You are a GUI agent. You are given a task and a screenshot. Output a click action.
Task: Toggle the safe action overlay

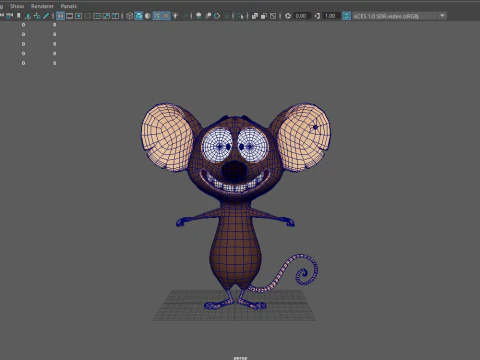(x=106, y=16)
